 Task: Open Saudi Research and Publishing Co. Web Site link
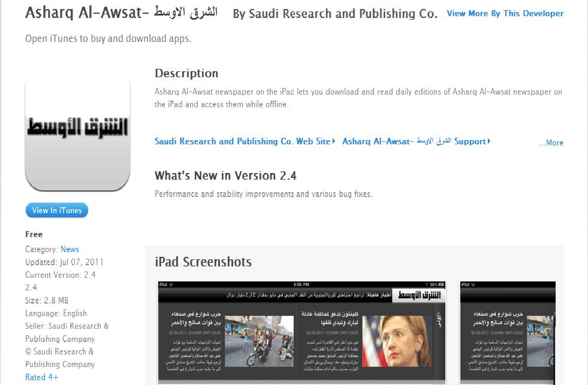tap(245, 141)
